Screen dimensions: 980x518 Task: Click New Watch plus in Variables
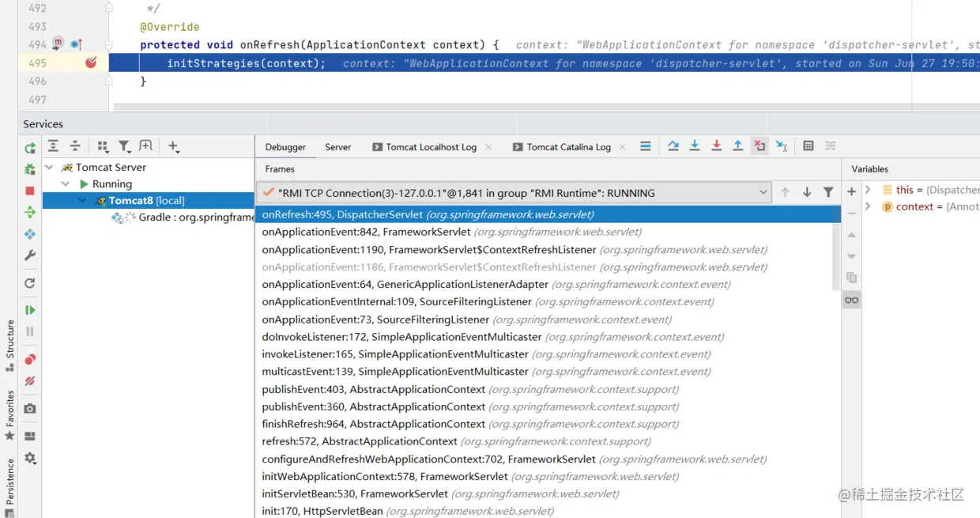tap(851, 191)
